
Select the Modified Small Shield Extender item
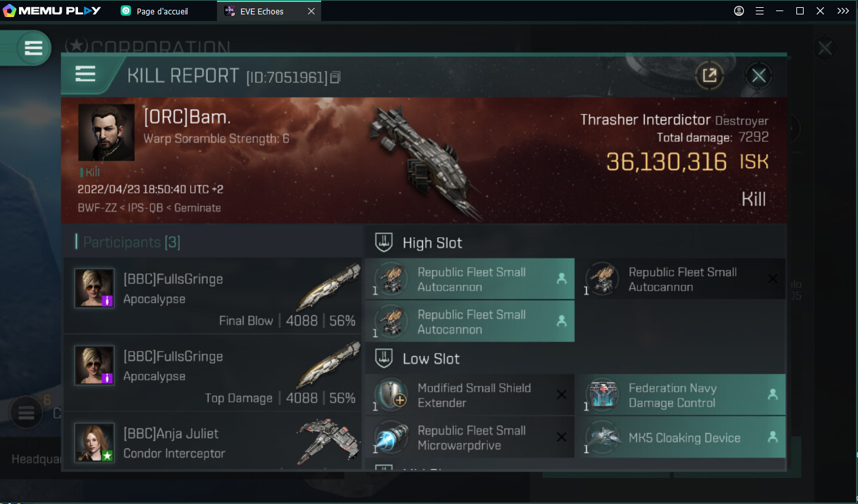coord(469,395)
